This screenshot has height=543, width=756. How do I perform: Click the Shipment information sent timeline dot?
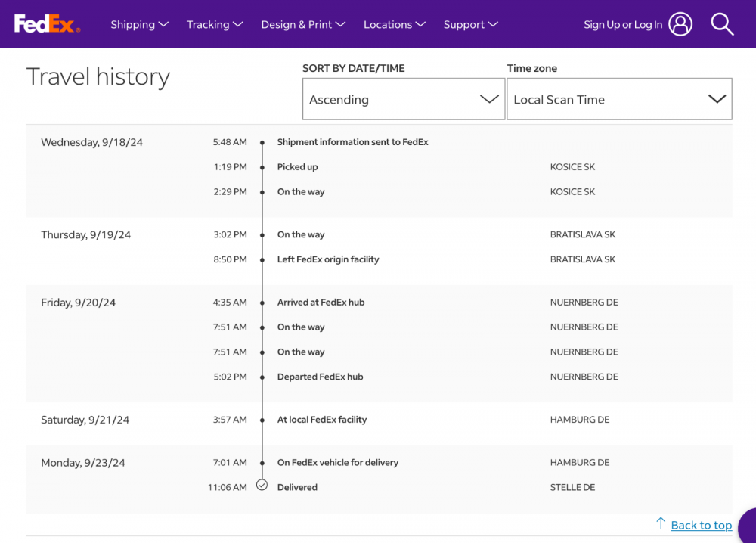click(262, 142)
